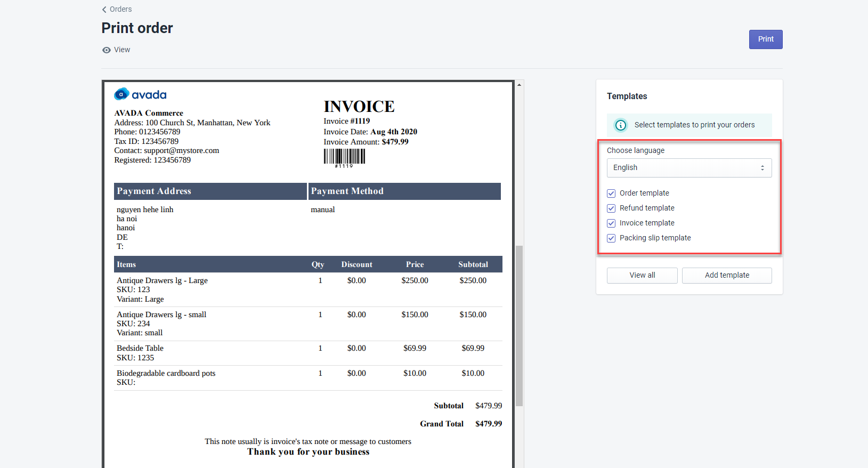The height and width of the screenshot is (468, 868).
Task: Click the info icon in the Templates banner
Action: click(x=621, y=125)
